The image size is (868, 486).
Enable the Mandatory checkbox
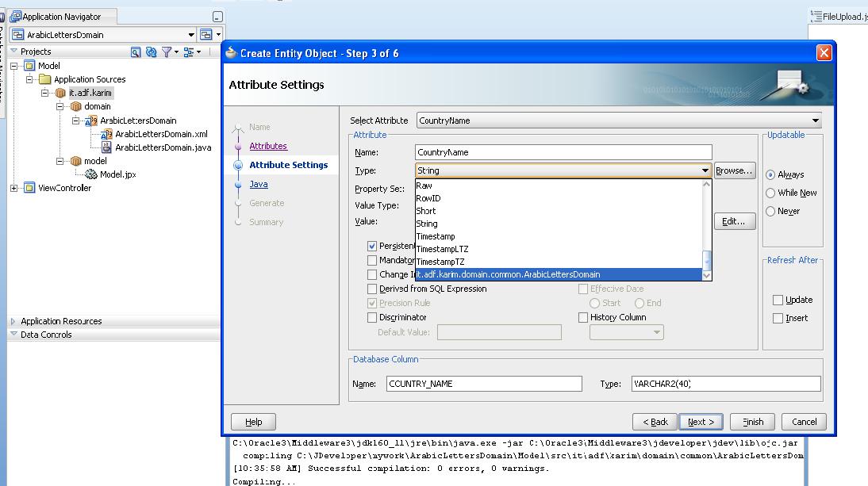372,260
